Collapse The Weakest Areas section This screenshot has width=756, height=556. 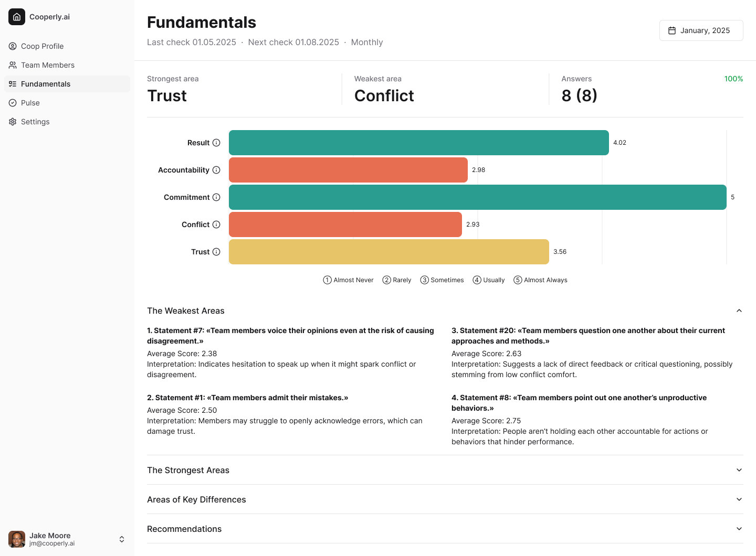[x=739, y=311]
